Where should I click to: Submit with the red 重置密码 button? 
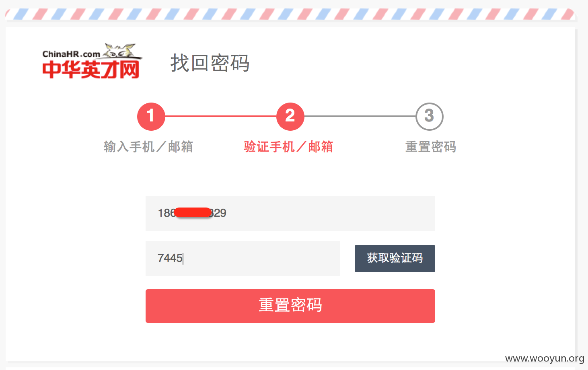click(x=290, y=306)
